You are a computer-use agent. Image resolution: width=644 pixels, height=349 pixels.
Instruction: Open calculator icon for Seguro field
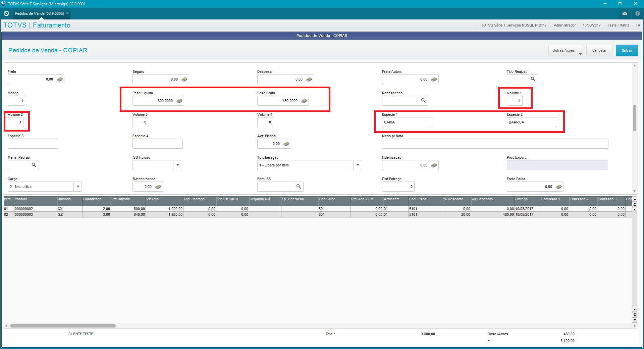(x=184, y=80)
